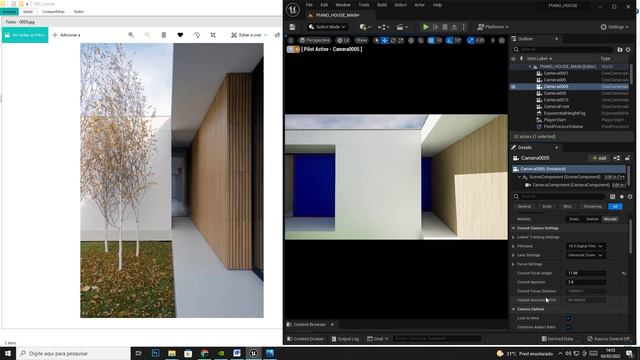Start Play in Editor with the green arrow
The height and width of the screenshot is (360, 640).
pos(426,27)
